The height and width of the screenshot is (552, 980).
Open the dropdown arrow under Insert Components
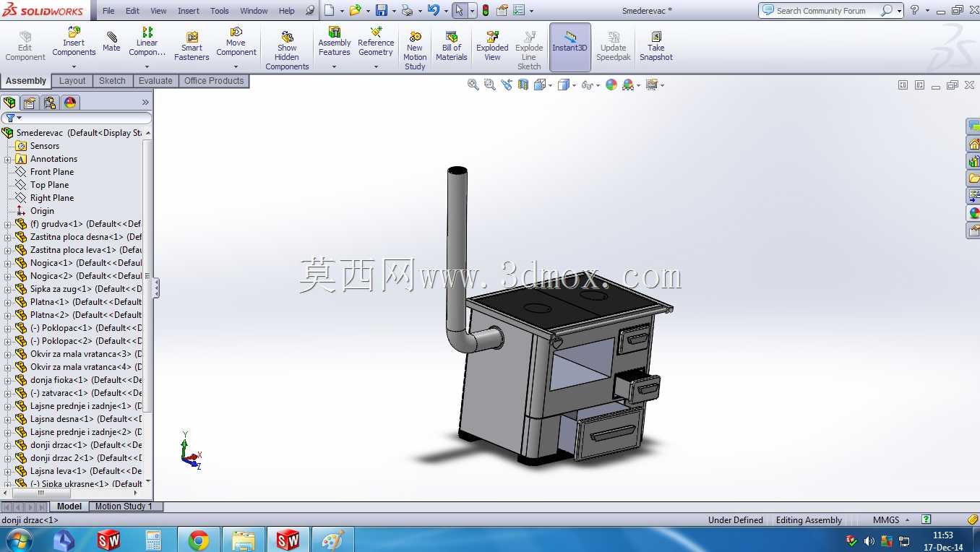74,66
